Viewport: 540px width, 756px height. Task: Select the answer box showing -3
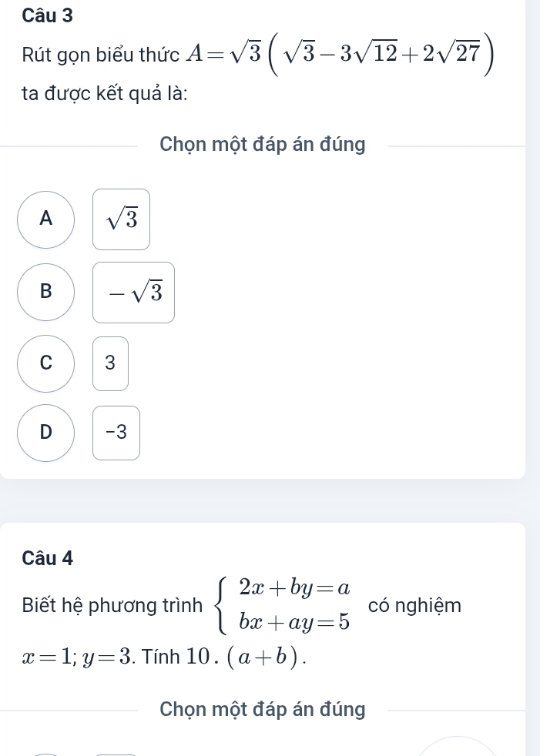coord(116,433)
